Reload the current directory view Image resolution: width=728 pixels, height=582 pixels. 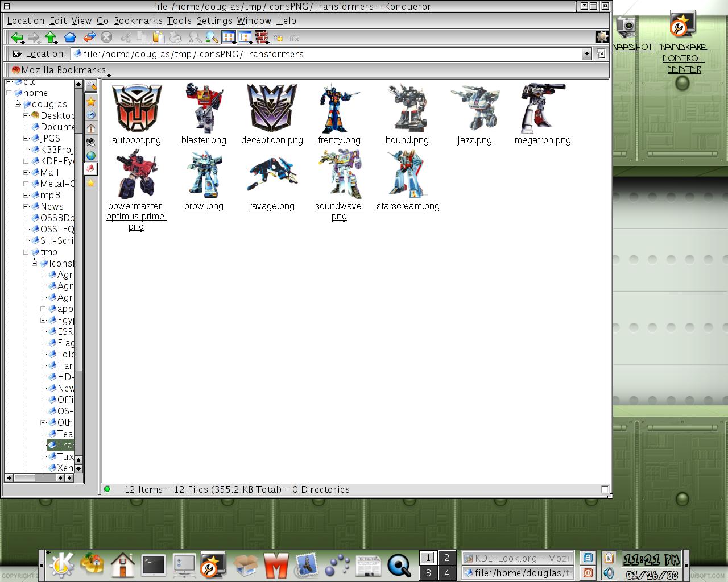[89, 38]
